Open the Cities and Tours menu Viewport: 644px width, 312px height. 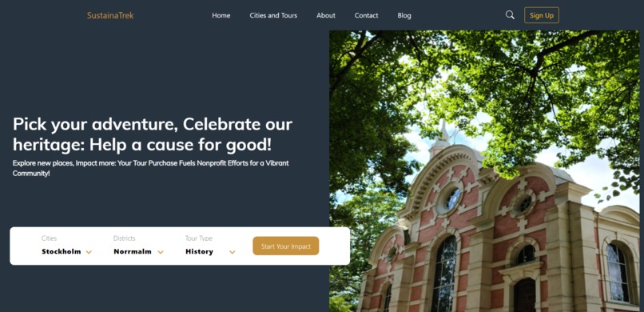point(273,16)
